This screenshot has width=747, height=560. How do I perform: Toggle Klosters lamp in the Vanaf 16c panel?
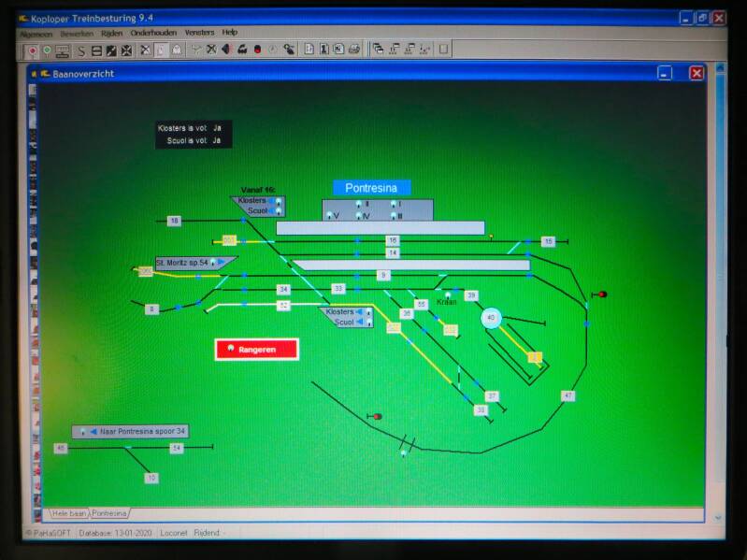[279, 201]
